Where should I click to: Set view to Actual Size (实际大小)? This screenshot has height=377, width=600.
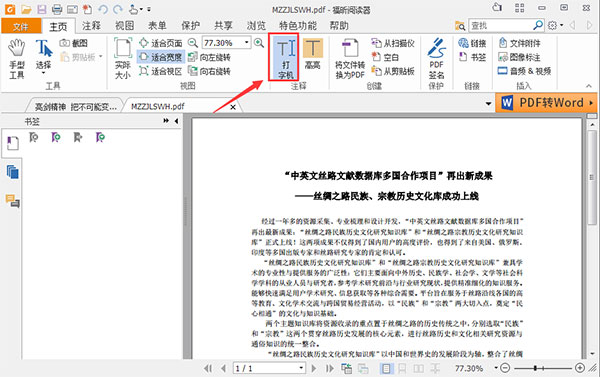(123, 59)
